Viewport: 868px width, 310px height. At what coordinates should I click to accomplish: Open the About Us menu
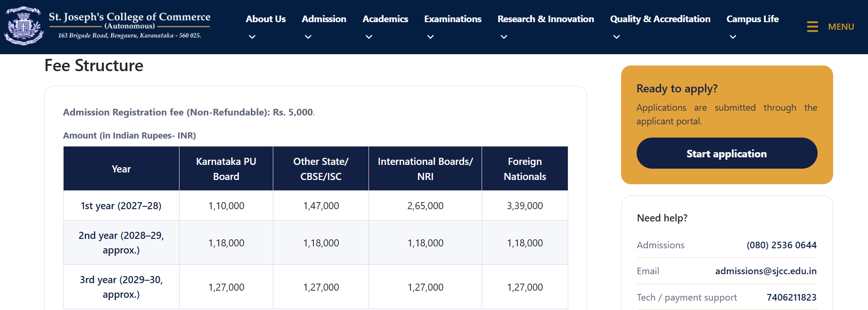(266, 19)
